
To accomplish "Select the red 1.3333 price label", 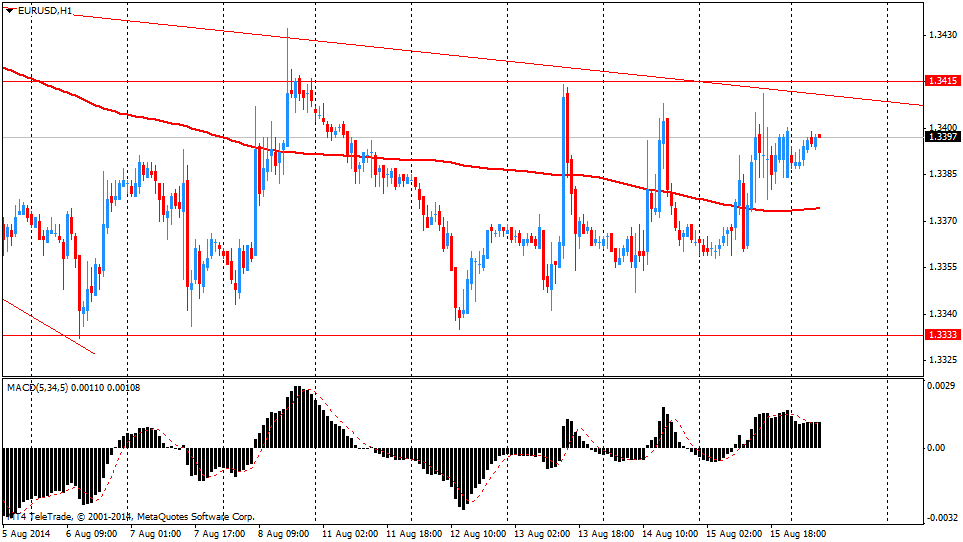I will (940, 335).
